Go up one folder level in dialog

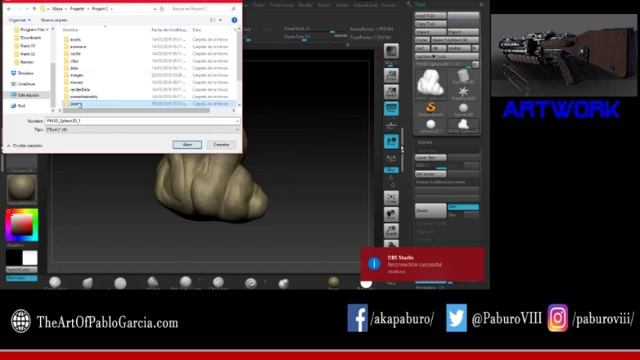pyautogui.click(x=34, y=9)
